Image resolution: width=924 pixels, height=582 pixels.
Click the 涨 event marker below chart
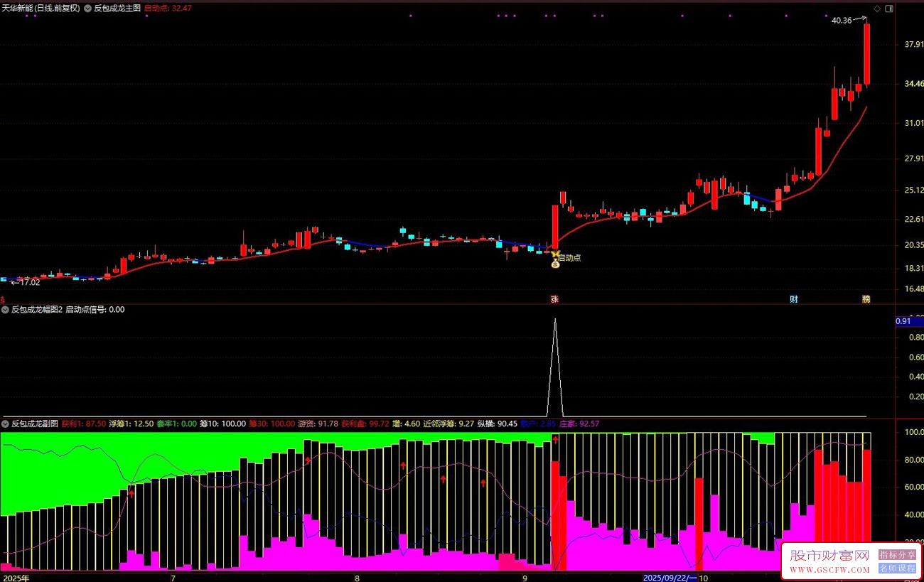click(x=554, y=299)
